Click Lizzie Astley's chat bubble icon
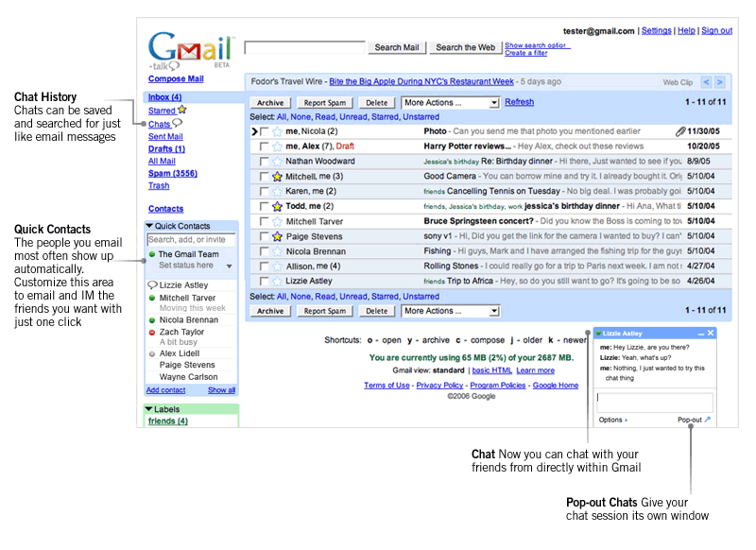Image resolution: width=756 pixels, height=550 pixels. (x=152, y=284)
